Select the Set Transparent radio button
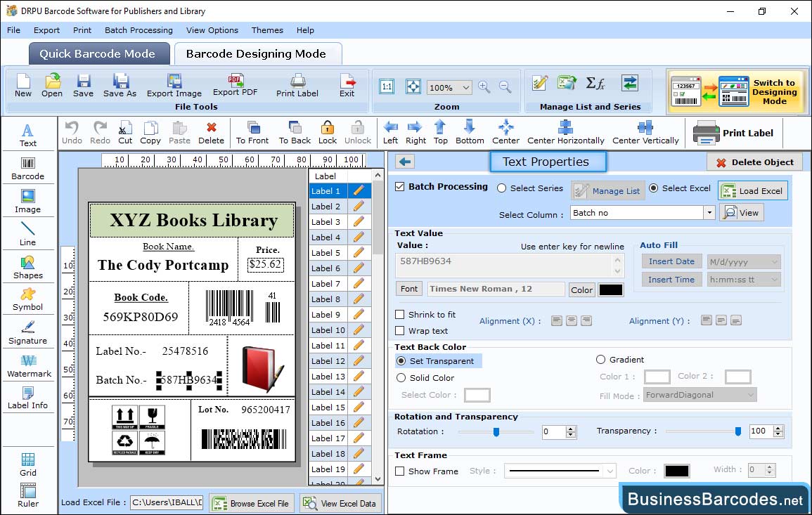The height and width of the screenshot is (515, 812). tap(401, 360)
